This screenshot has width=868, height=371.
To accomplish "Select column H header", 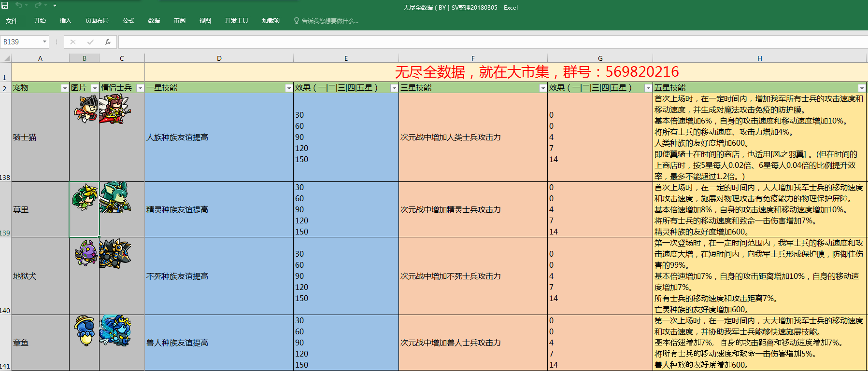I will point(760,58).
